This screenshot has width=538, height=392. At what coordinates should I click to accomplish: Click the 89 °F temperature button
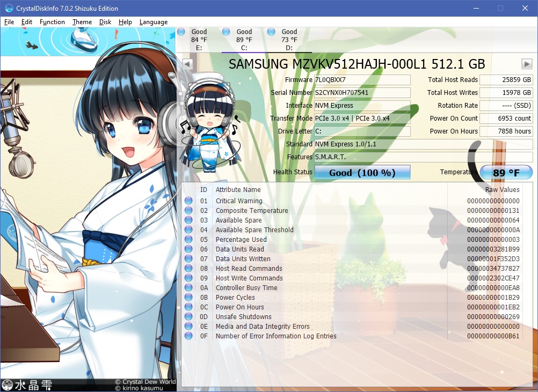click(506, 172)
